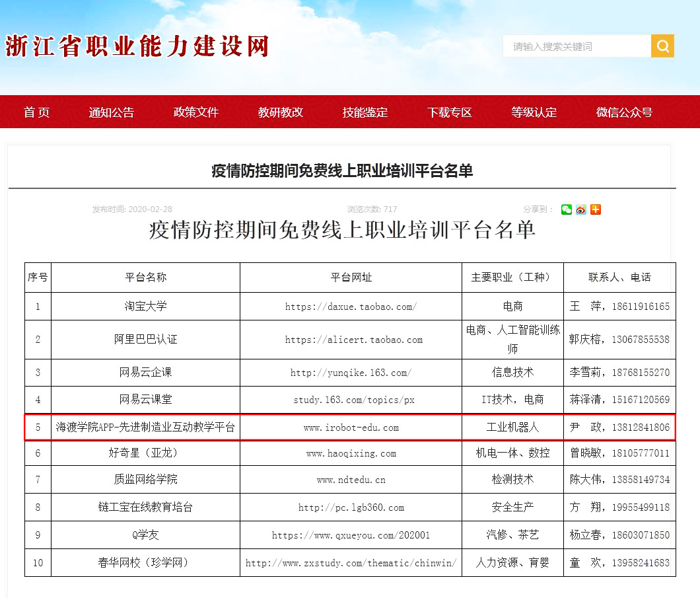Click the 平台名称 column header
Screen dimensions: 700x598
(145, 278)
